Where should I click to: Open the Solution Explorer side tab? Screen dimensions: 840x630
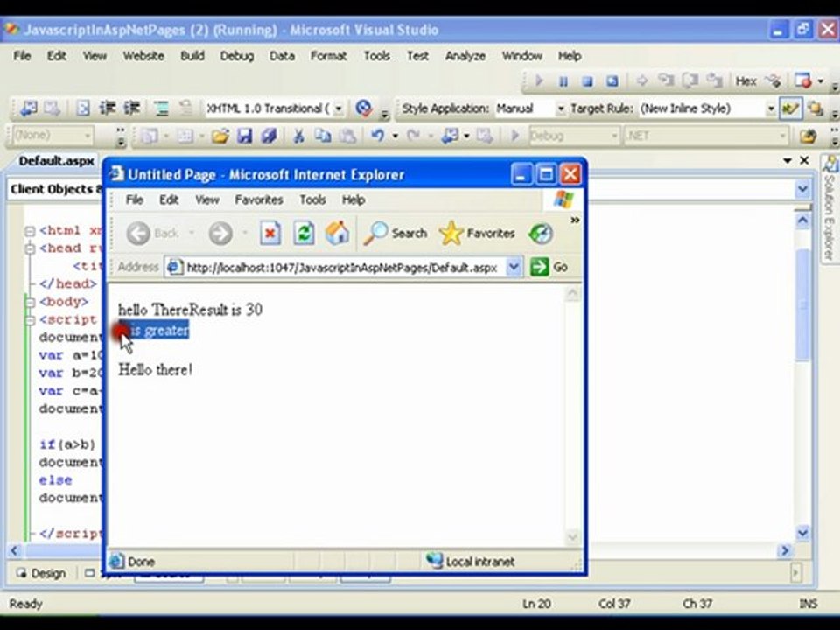point(829,209)
